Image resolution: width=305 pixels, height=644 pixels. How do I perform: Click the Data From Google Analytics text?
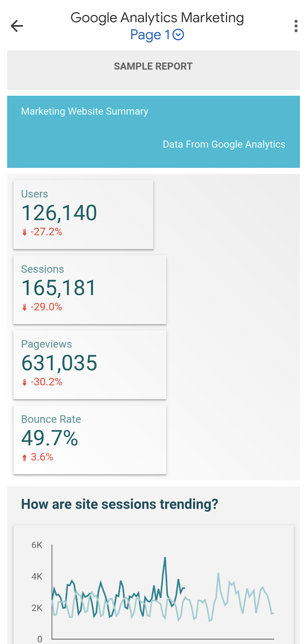point(224,144)
